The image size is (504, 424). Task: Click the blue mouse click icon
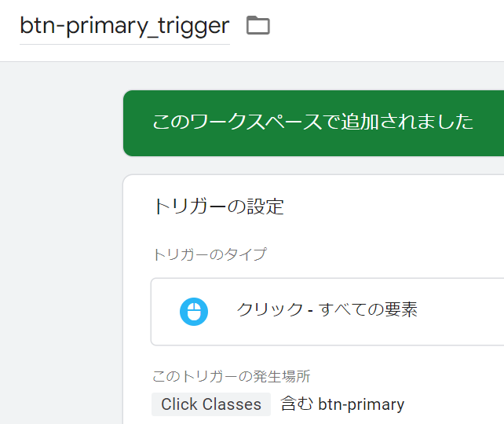tap(194, 312)
